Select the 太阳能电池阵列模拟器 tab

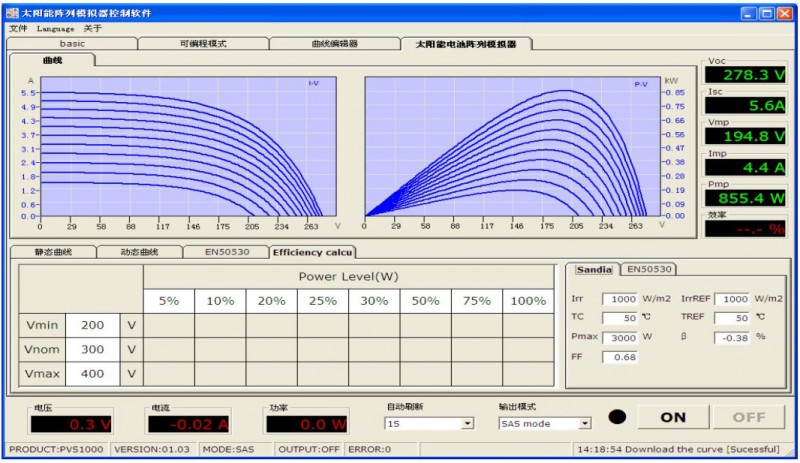coord(466,44)
